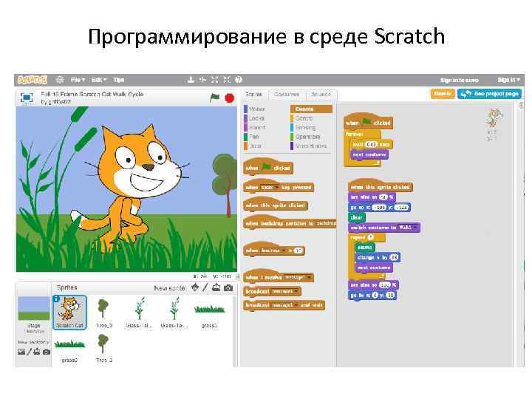Click the repeat count field in script
The width and height of the screenshot is (532, 399).
click(370, 237)
